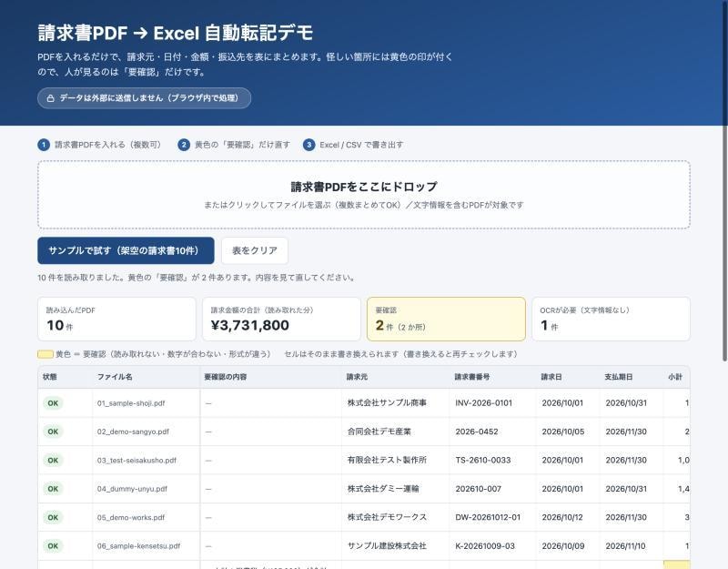Click OK badge for 03_test-seisakusho.pdf
The width and height of the screenshot is (728, 569).
[53, 461]
